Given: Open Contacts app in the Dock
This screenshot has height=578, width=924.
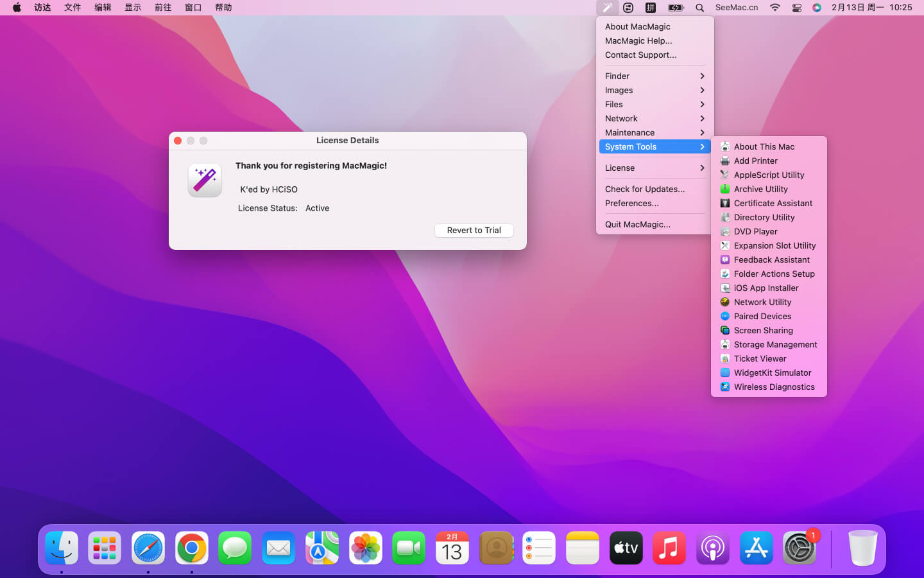Looking at the screenshot, I should [x=495, y=548].
